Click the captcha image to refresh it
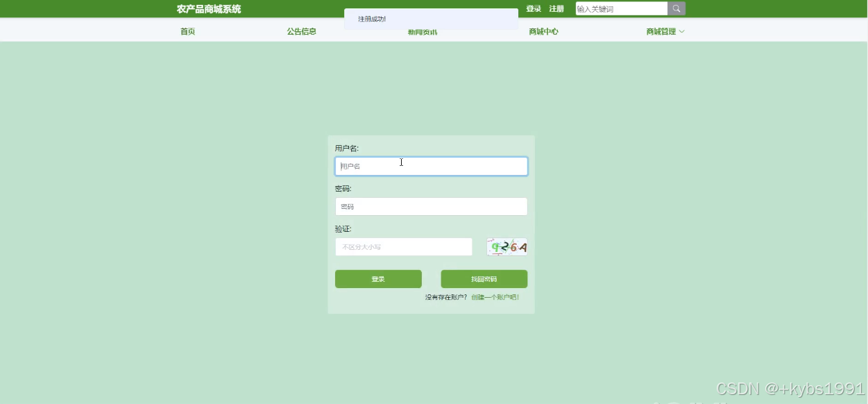 507,246
